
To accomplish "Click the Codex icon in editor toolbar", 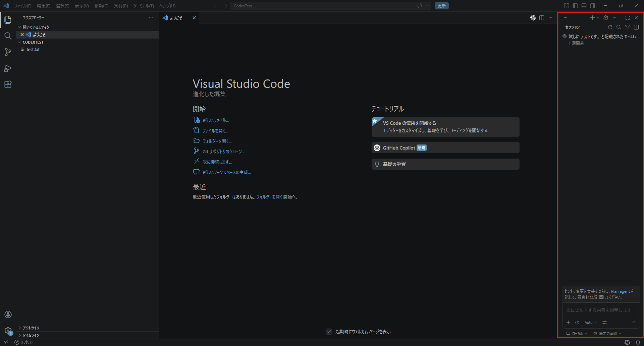I will (533, 18).
